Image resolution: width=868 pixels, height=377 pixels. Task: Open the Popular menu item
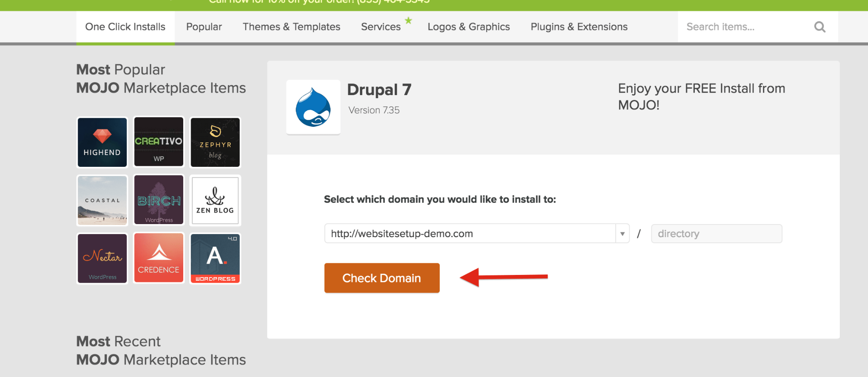204,27
